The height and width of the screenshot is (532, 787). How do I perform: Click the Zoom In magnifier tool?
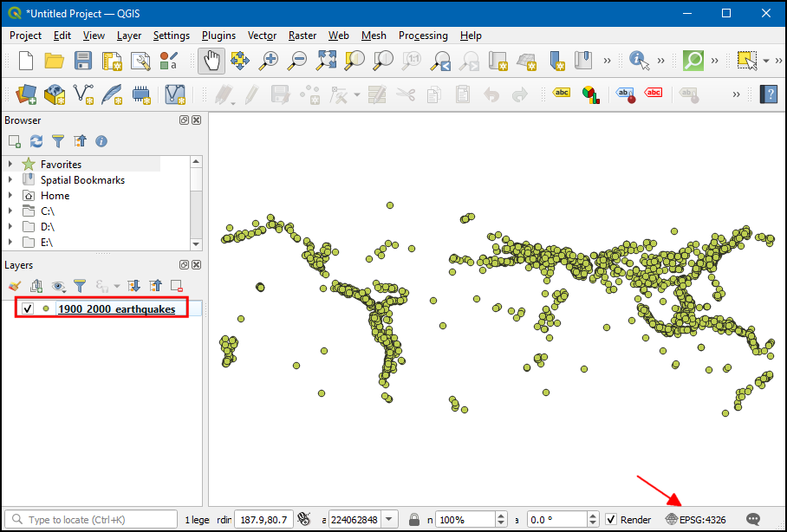pos(270,61)
